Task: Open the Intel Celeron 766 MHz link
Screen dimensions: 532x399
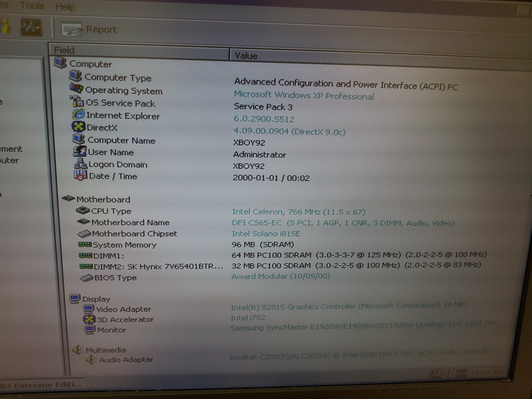Action: (x=298, y=212)
